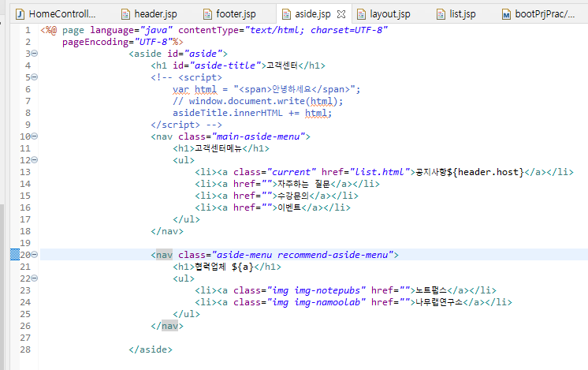Click the text 이벤트 on line 16

289,207
